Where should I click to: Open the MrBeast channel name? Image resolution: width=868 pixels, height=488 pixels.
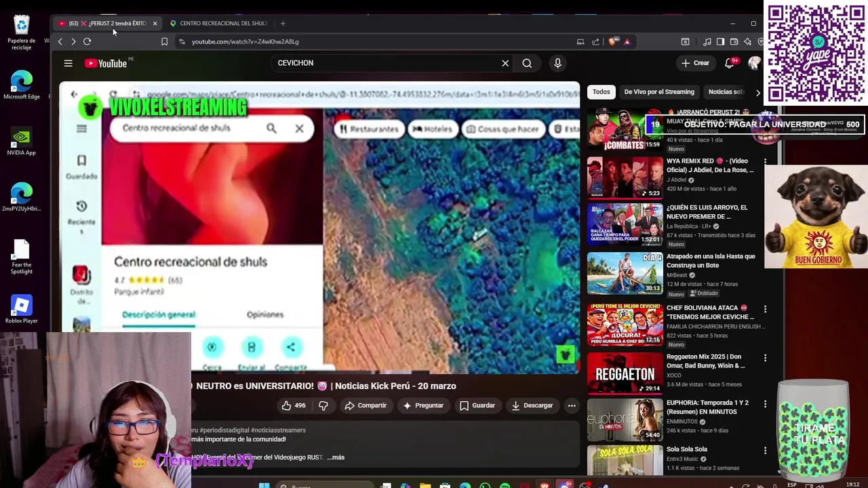(677, 275)
